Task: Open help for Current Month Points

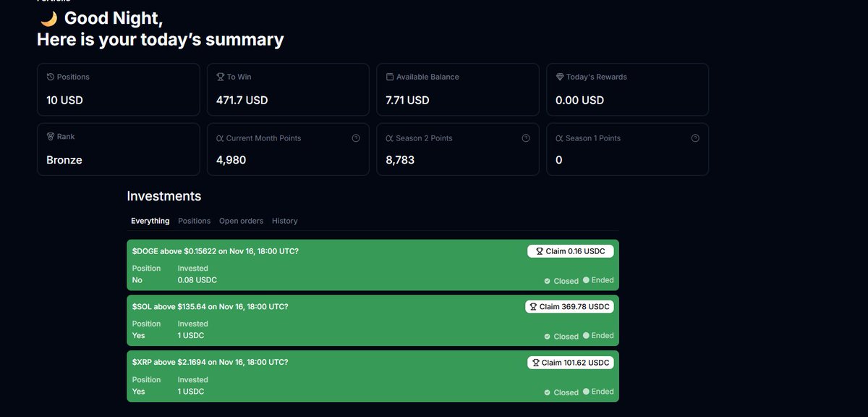Action: click(356, 138)
